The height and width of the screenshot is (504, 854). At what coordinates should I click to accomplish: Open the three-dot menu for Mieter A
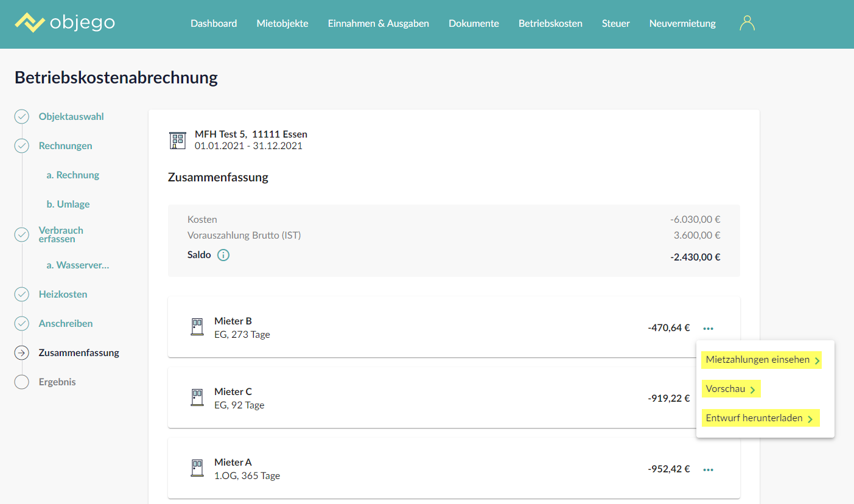(708, 470)
